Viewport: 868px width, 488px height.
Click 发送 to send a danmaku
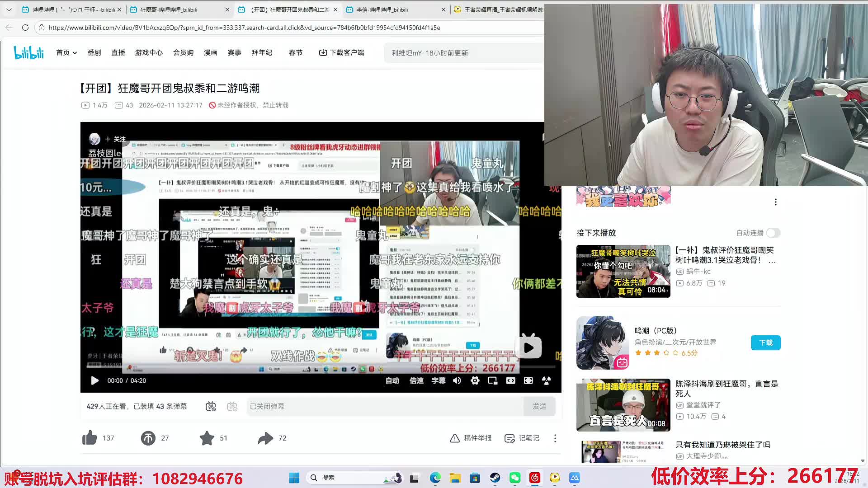coord(539,406)
